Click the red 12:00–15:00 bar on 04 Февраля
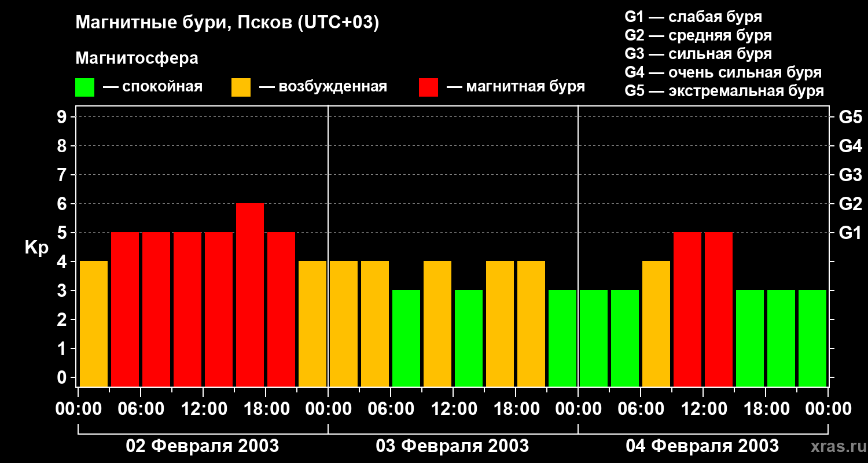This screenshot has height=463, width=868. click(x=719, y=310)
